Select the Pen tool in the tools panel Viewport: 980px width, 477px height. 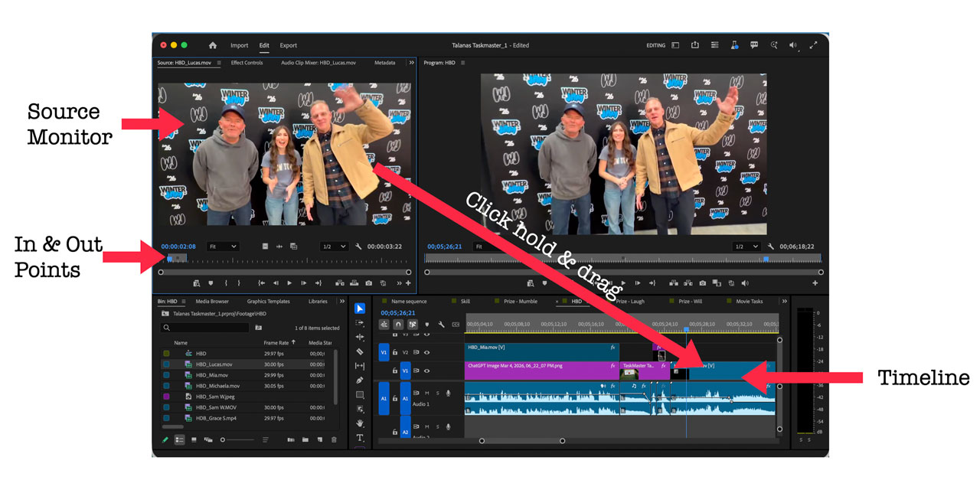click(360, 381)
